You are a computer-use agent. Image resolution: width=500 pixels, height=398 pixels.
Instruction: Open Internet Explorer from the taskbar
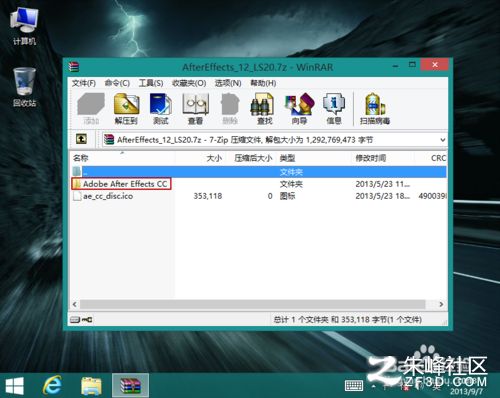pos(52,385)
